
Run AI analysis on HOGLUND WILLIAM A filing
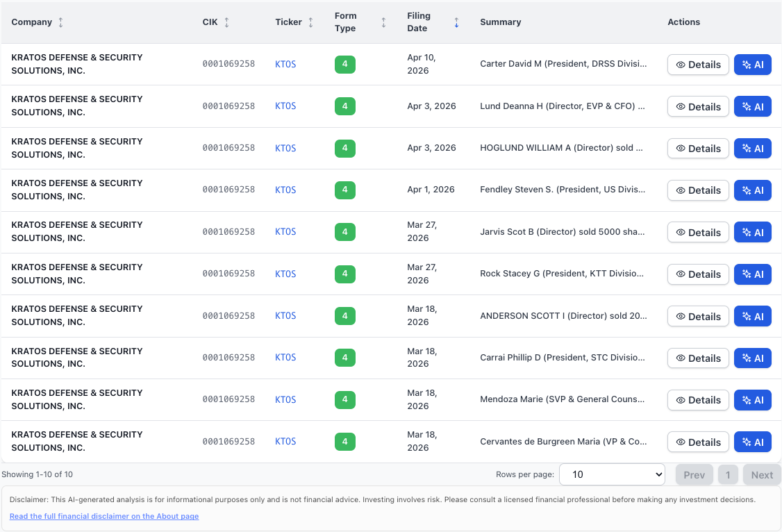753,149
